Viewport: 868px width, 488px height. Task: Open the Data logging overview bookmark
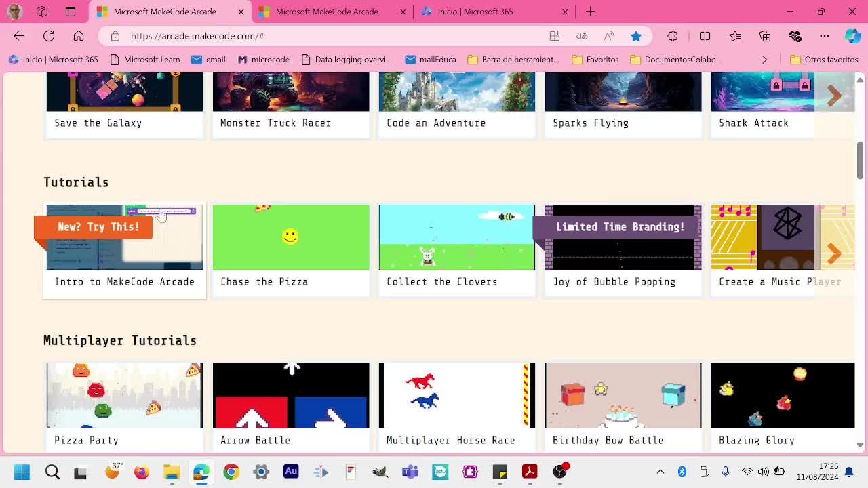(x=347, y=60)
